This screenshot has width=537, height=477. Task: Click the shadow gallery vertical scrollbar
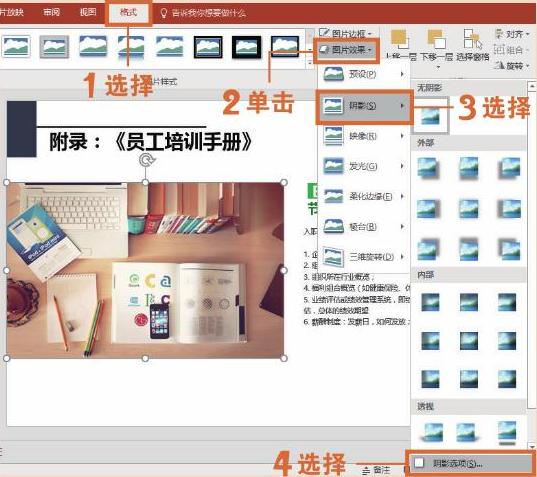point(531,265)
